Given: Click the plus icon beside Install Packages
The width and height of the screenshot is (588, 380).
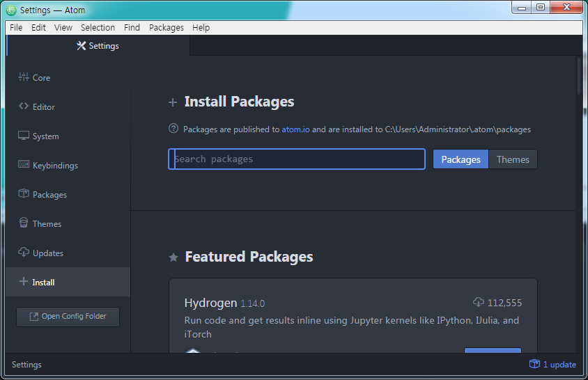Looking at the screenshot, I should tap(173, 102).
